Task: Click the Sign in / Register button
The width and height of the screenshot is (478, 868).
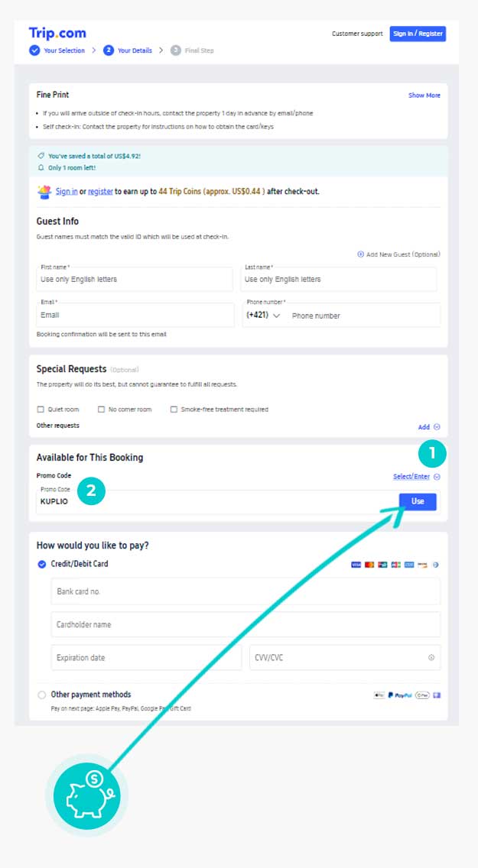Action: pyautogui.click(x=418, y=34)
